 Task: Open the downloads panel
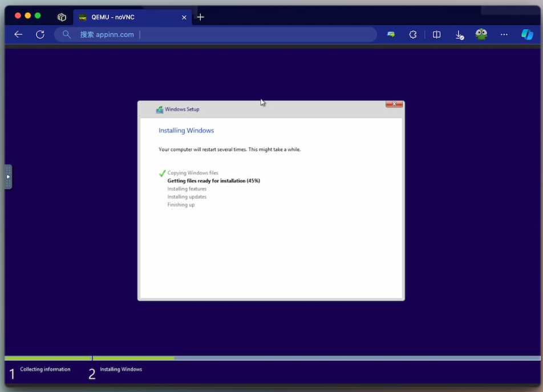coord(459,35)
